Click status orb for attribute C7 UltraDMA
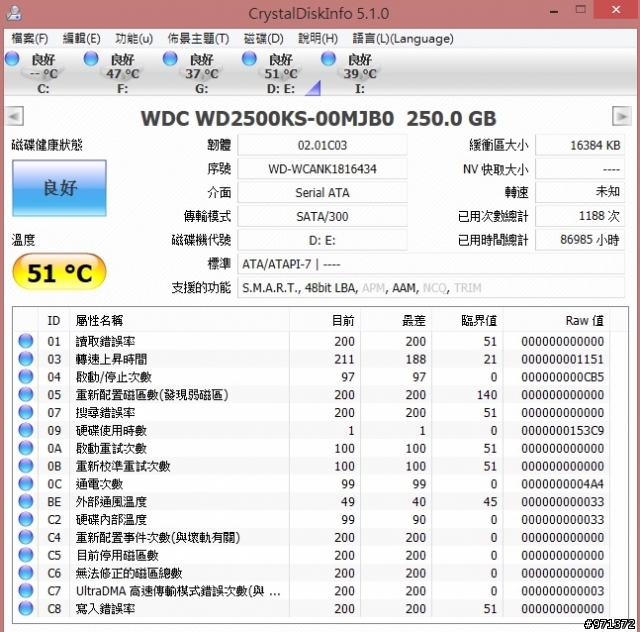Image resolution: width=640 pixels, height=632 pixels. 26,590
